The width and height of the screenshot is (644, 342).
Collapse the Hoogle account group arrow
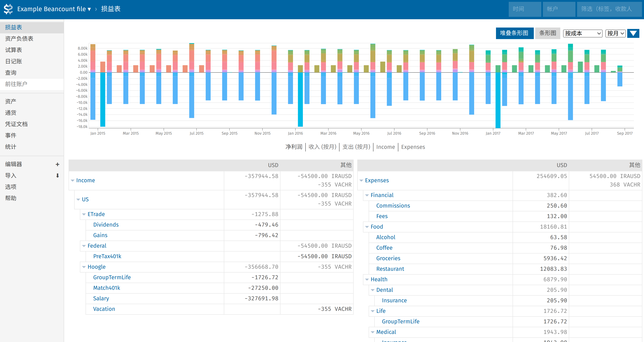point(84,267)
